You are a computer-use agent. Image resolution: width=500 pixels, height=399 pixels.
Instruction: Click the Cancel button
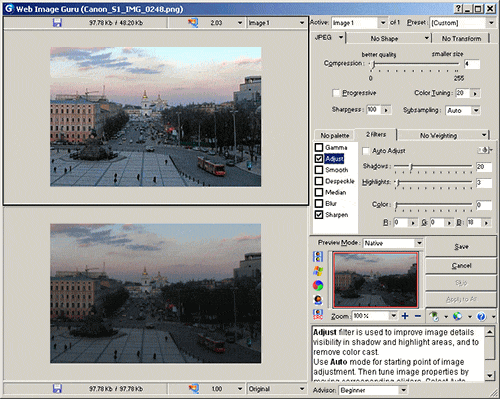461,266
